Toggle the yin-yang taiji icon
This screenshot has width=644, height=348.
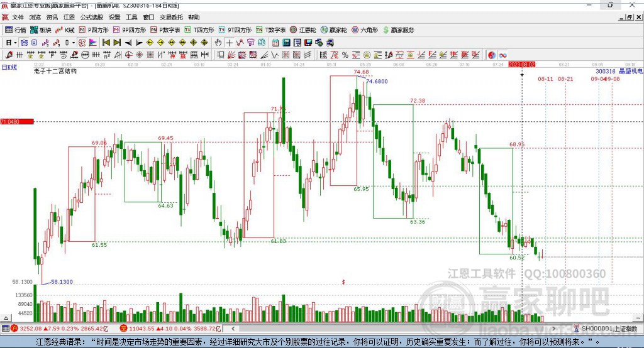[x=492, y=55]
